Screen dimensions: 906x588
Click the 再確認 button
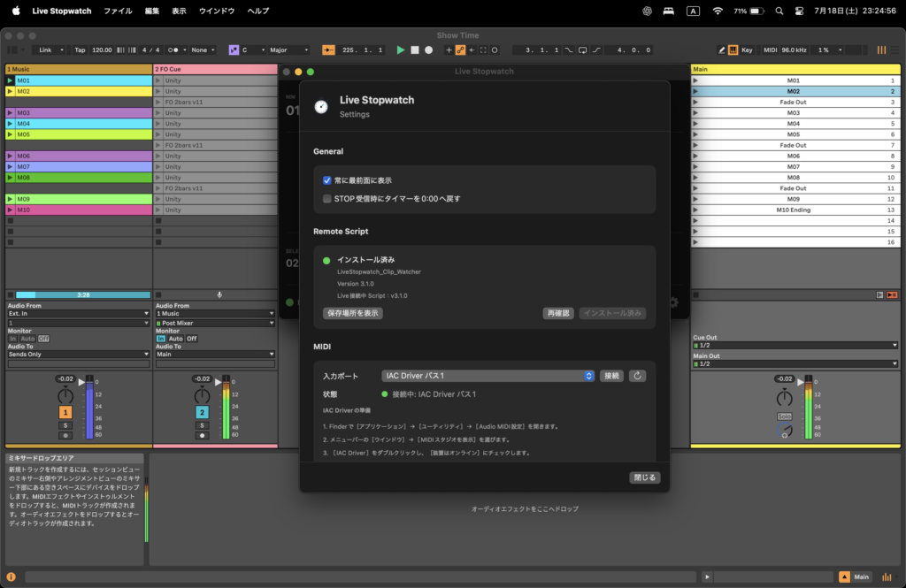point(558,313)
